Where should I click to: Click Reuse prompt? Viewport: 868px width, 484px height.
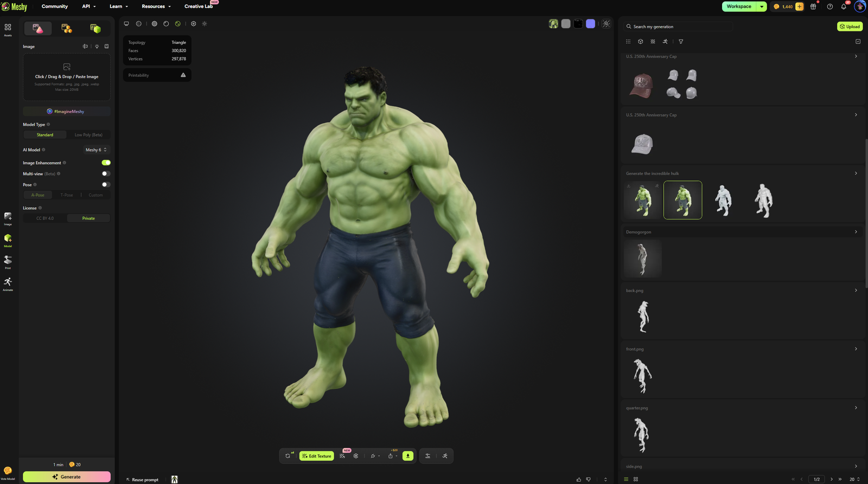tap(142, 480)
